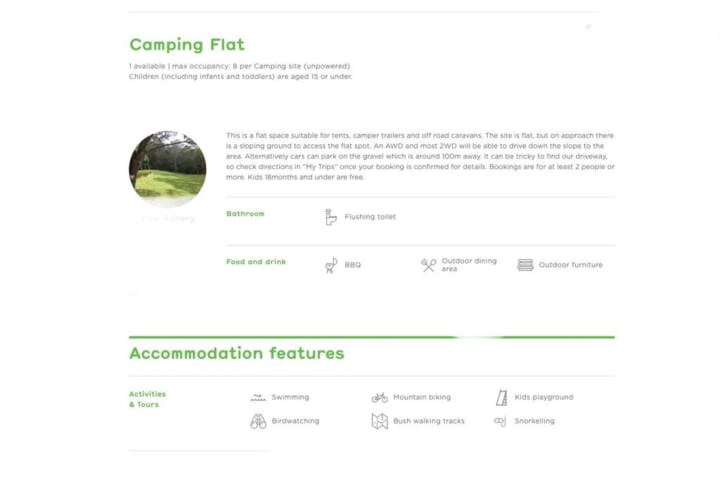Image resolution: width=720 pixels, height=480 pixels.
Task: Click the Mountain biking label text
Action: click(421, 397)
